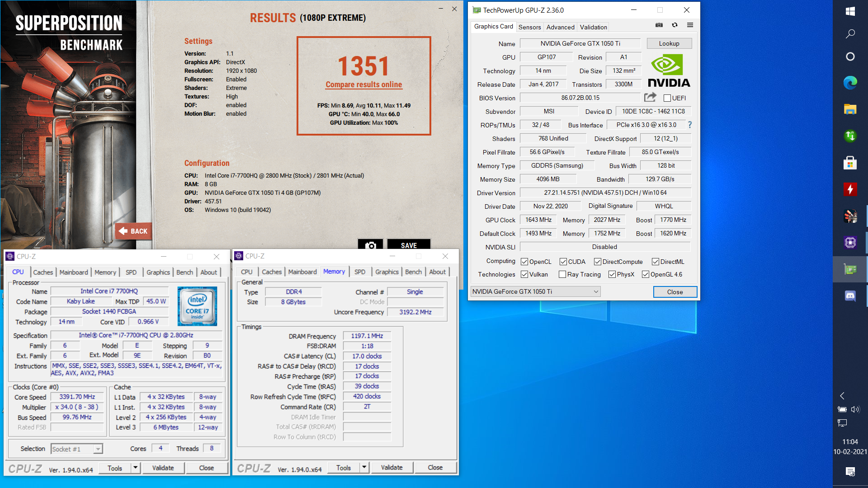The height and width of the screenshot is (488, 868).
Task: Toggle the DirectML checkbox
Action: pyautogui.click(x=656, y=262)
